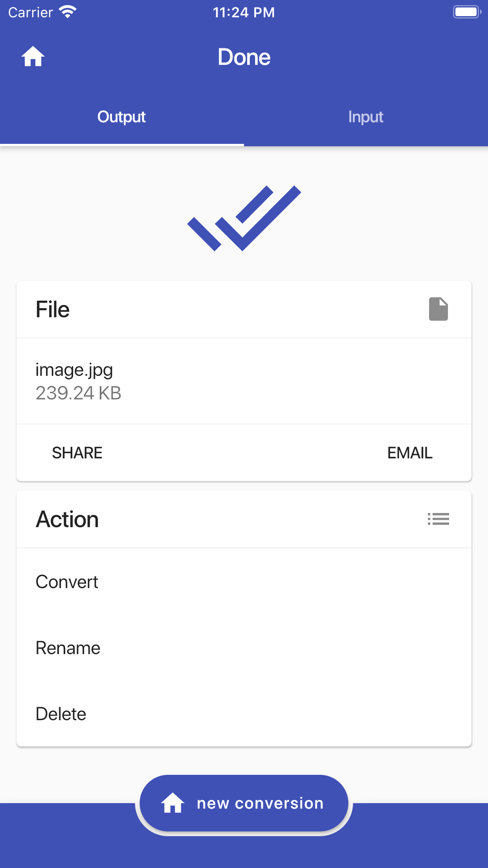Switch to the Input tab
This screenshot has width=488, height=868.
(366, 117)
